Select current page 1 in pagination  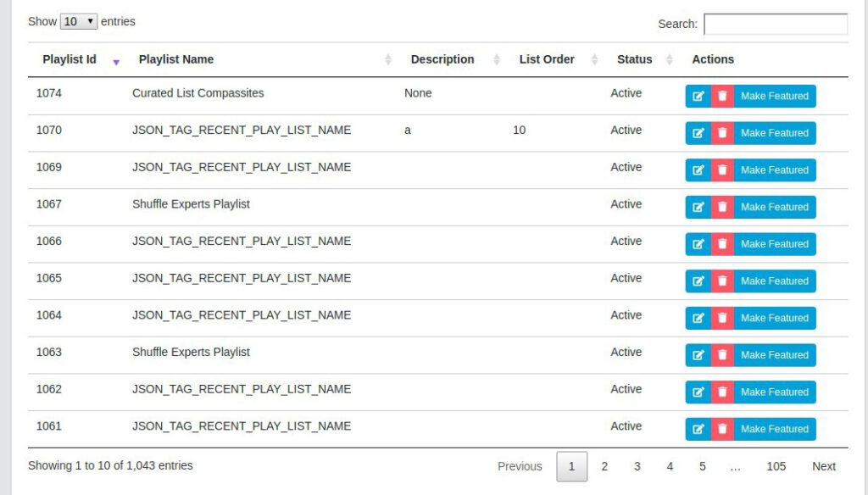pyautogui.click(x=572, y=466)
